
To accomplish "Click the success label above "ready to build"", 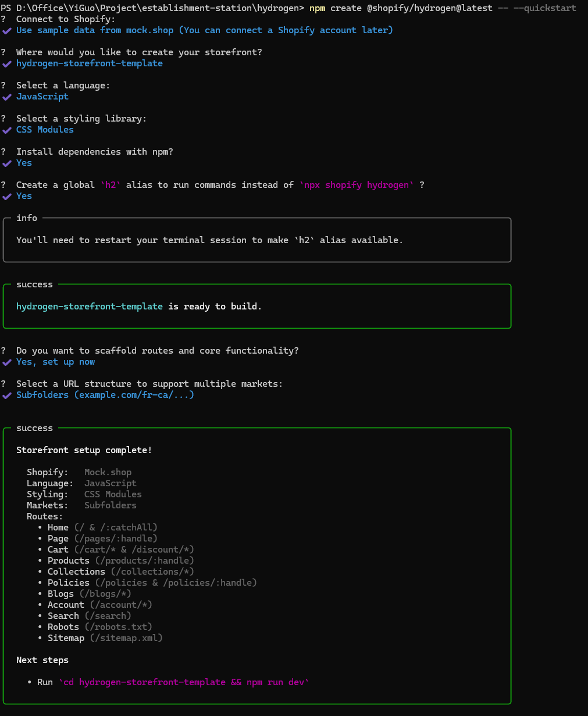I will point(34,284).
